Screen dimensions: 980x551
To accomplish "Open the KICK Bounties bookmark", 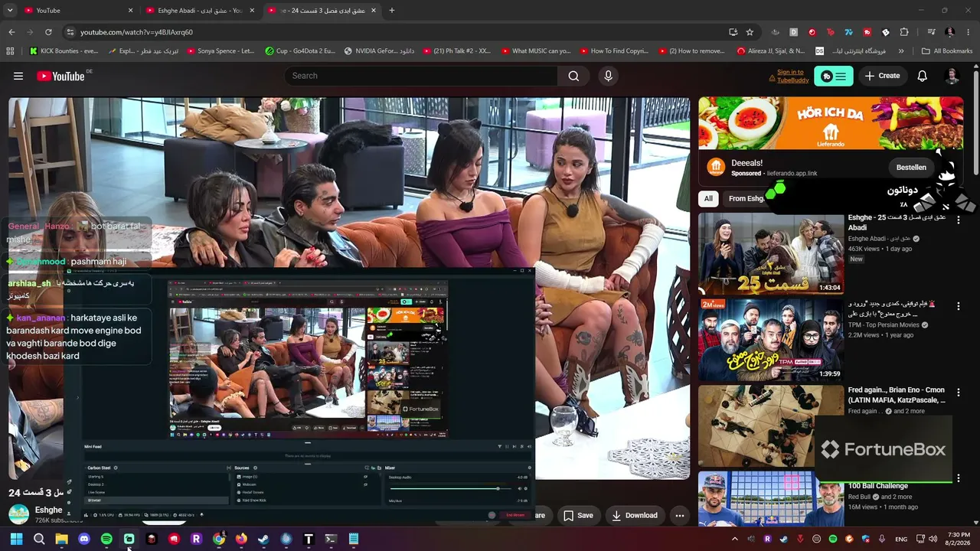I will (x=64, y=51).
